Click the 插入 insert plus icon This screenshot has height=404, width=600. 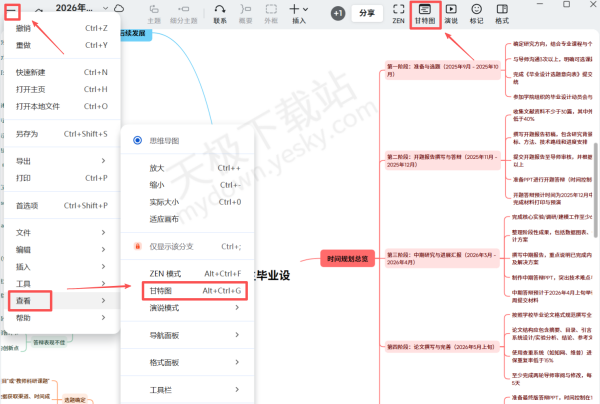tap(298, 14)
